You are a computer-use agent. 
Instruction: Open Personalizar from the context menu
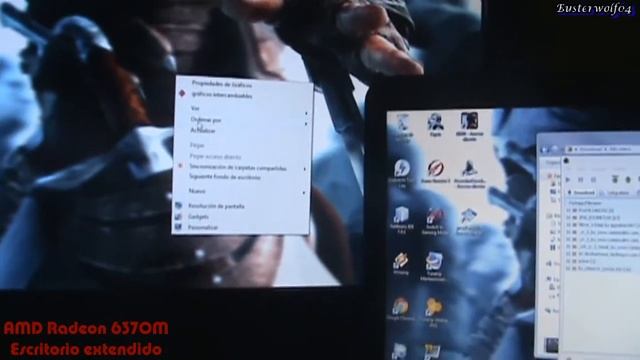(202, 227)
